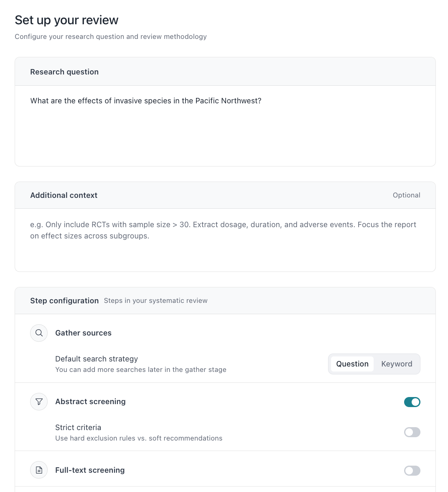This screenshot has height=492, width=448.
Task: Turn on Full-text screening toggle
Action: click(412, 471)
